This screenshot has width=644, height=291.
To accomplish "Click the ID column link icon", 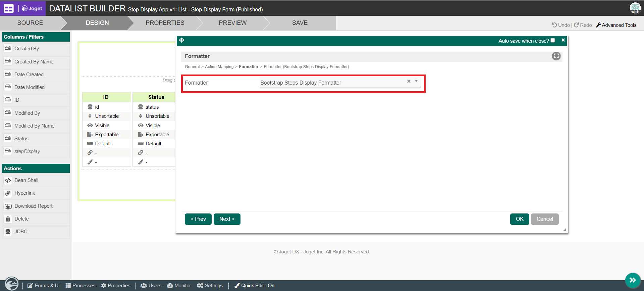I will click(x=90, y=153).
